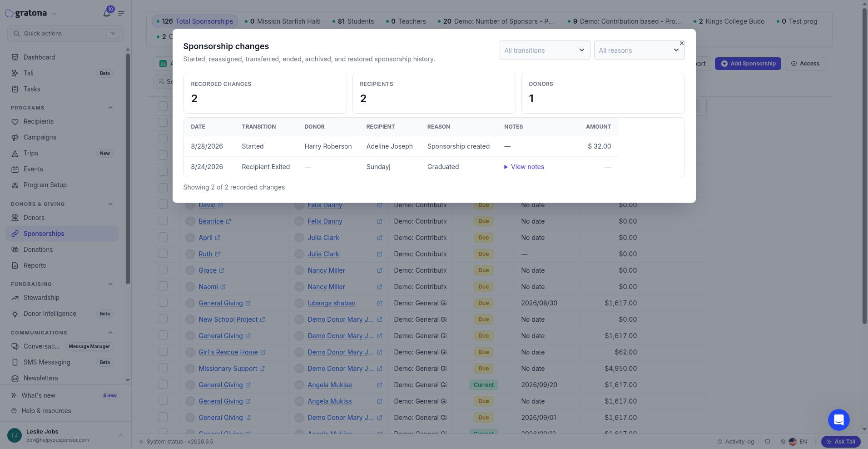Open Donor Intelligence in the sidebar

(x=63, y=314)
